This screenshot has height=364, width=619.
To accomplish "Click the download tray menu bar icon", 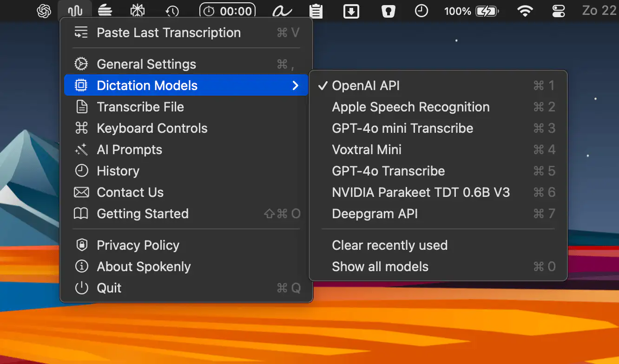I will (351, 11).
